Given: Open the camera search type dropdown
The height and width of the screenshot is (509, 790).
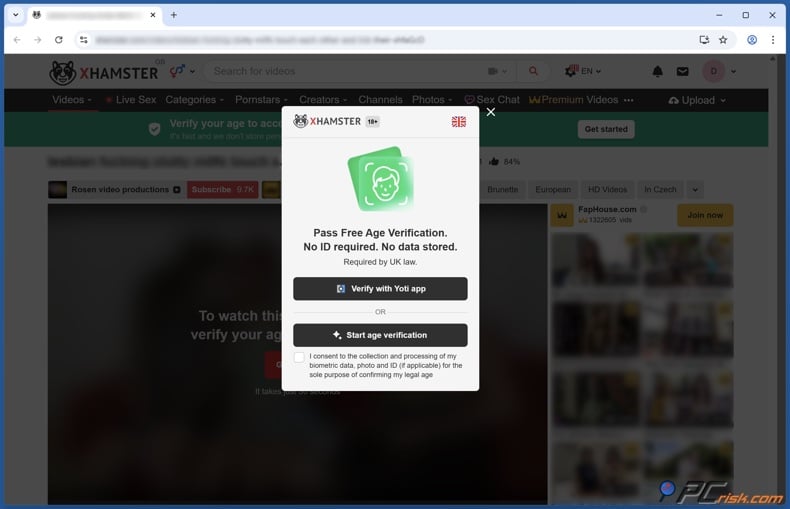Looking at the screenshot, I should coord(497,71).
